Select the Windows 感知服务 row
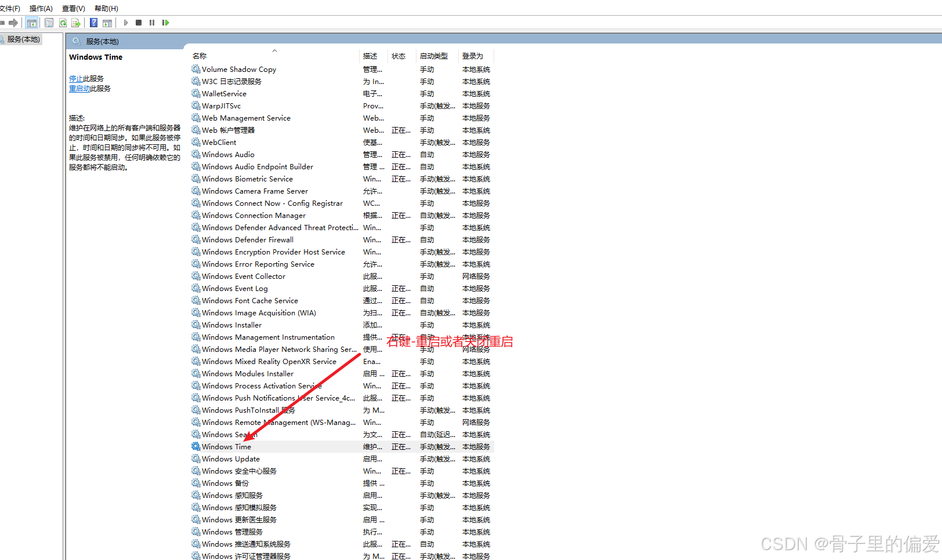The height and width of the screenshot is (560, 942). coord(342,495)
